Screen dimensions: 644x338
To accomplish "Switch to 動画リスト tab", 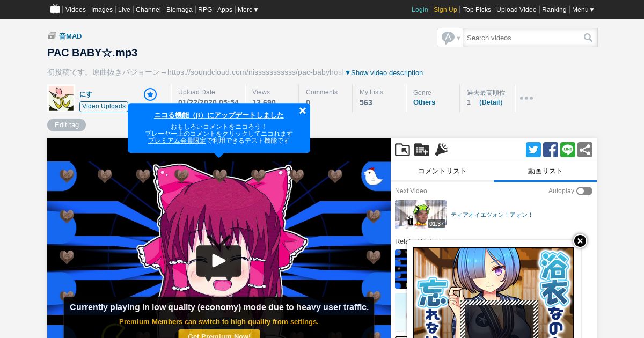I will [545, 171].
